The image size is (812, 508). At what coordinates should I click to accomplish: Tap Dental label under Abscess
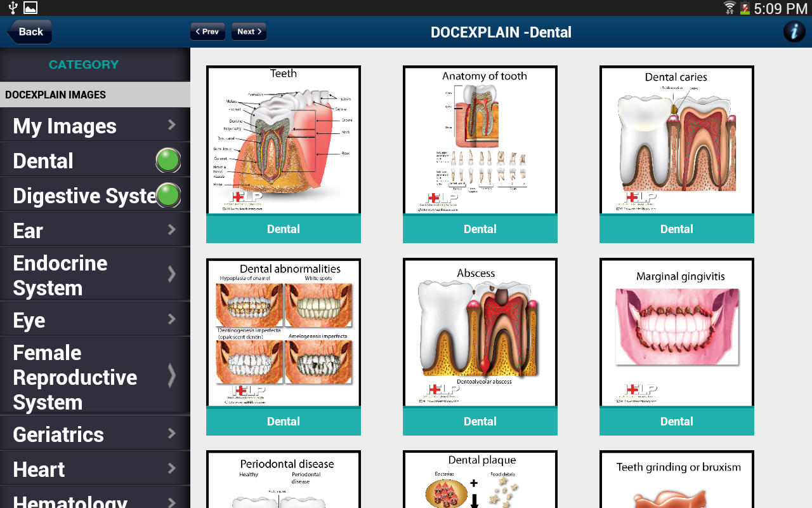[x=480, y=422]
